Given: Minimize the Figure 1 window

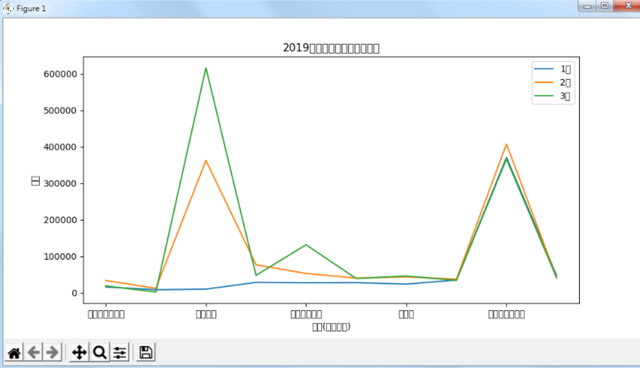Looking at the screenshot, I should 587,6.
